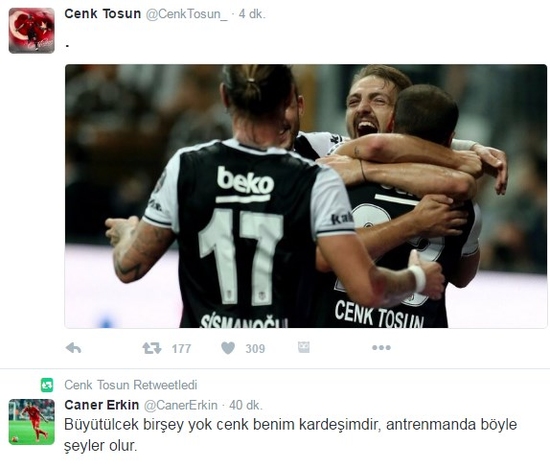Retweet the Cenk Tosun photo tweet

coord(152,348)
